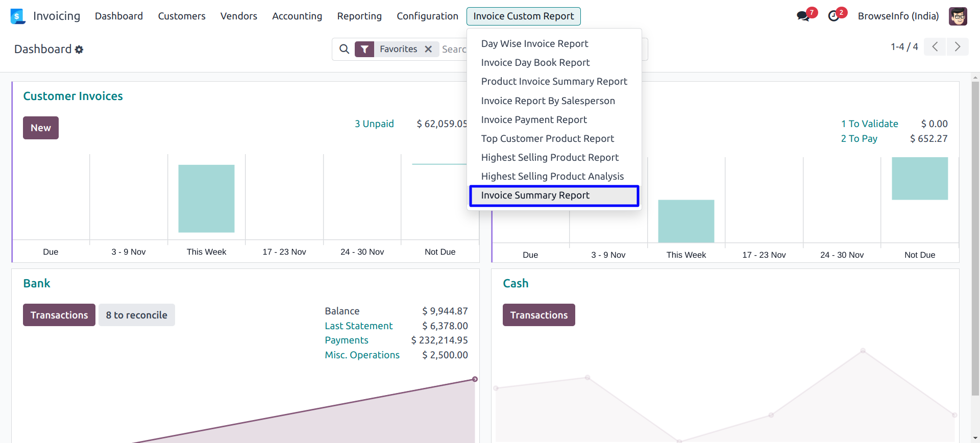980x443 pixels.
Task: Open Highest Selling Product Analysis
Action: 552,177
